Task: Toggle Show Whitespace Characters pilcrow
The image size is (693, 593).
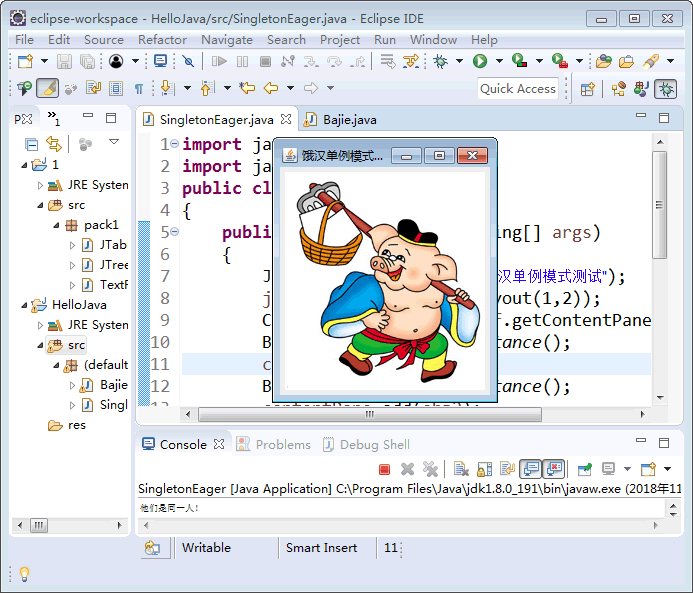Action: pos(138,89)
